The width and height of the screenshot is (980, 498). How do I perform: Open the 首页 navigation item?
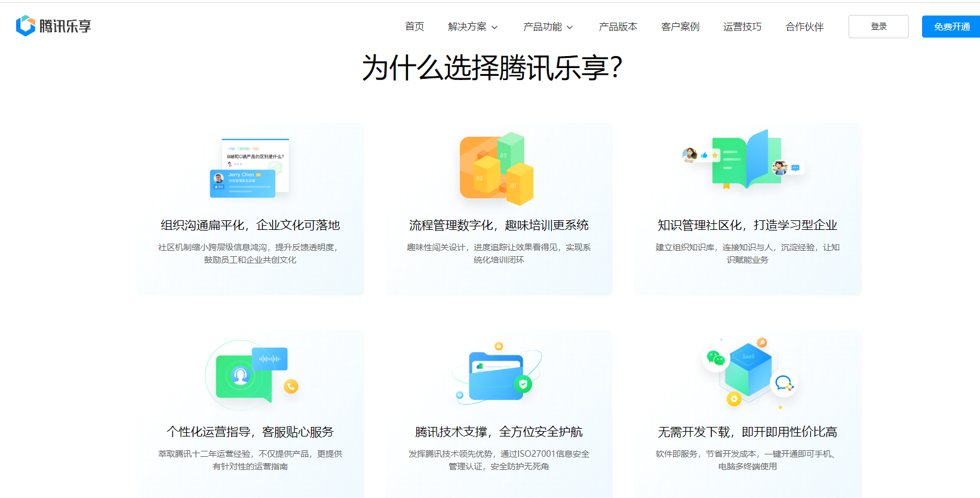coord(414,27)
